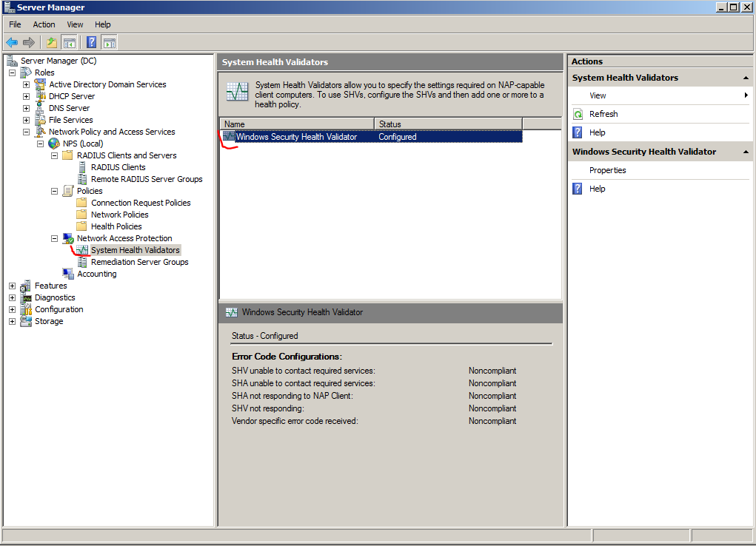The width and height of the screenshot is (756, 546).
Task: Expand the DNS Server node
Action: (26, 108)
